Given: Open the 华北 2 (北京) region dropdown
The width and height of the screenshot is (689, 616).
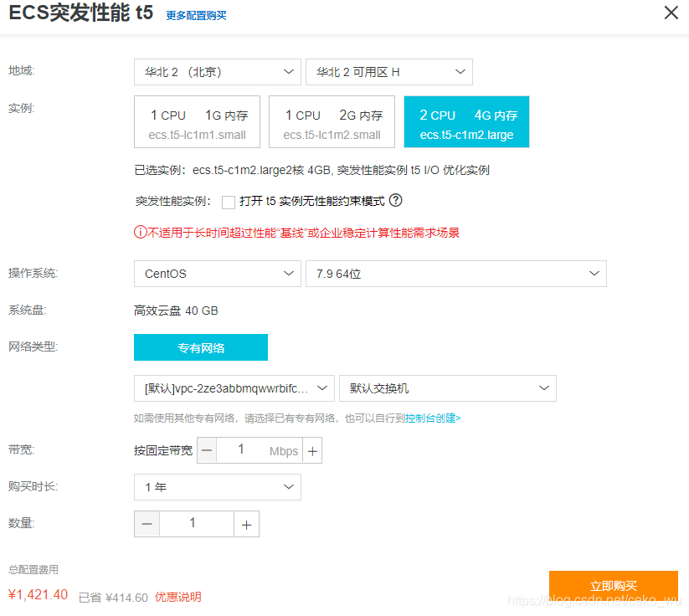Looking at the screenshot, I should 218,72.
